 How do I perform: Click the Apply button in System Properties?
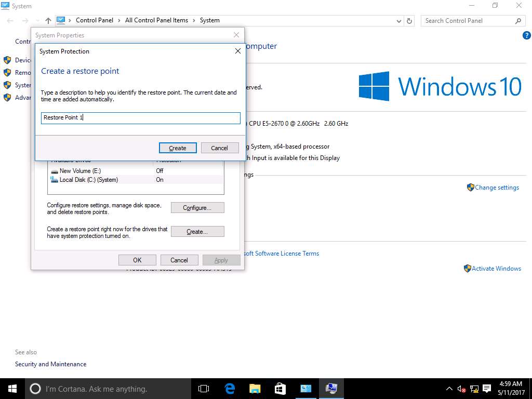click(221, 260)
